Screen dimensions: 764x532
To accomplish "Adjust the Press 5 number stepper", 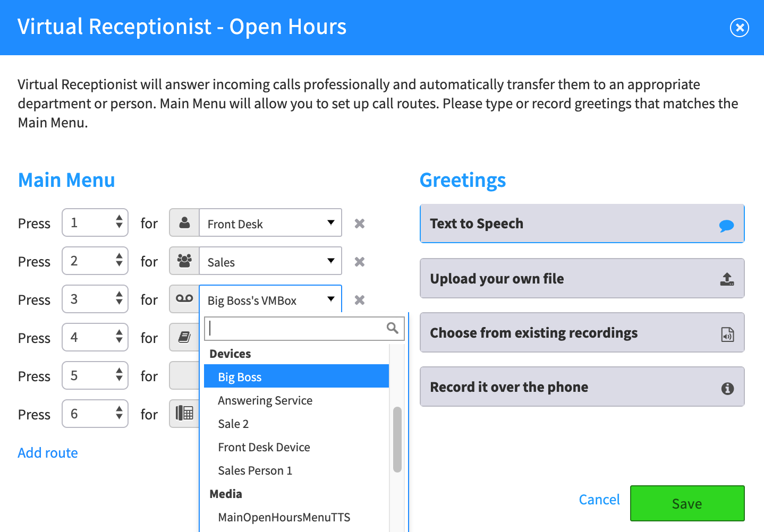I will pos(119,375).
